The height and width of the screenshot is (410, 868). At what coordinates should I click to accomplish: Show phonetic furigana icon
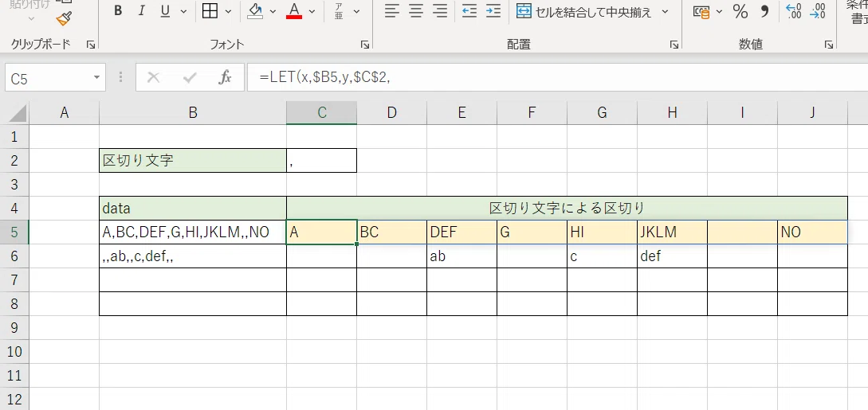point(339,11)
